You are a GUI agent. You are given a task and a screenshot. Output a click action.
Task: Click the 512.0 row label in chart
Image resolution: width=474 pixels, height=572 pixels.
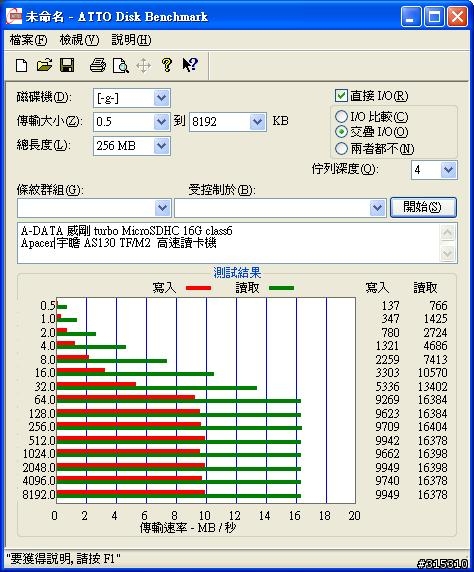click(x=42, y=441)
